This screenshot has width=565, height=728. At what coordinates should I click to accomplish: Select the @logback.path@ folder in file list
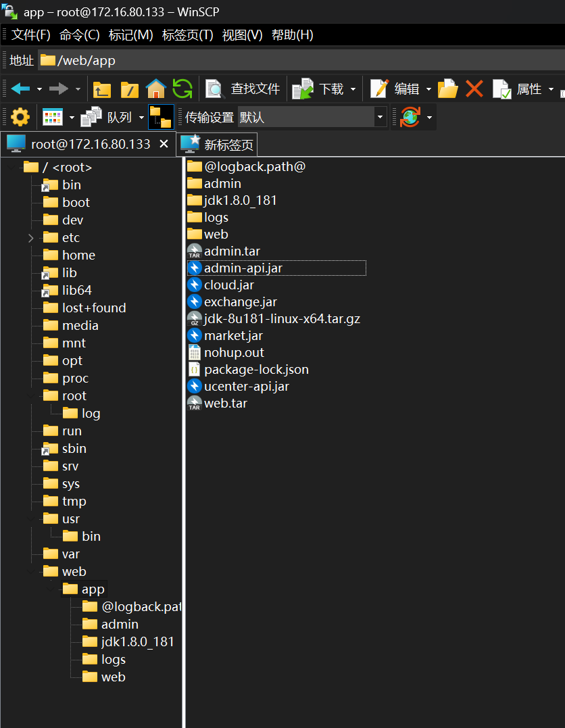(x=247, y=166)
